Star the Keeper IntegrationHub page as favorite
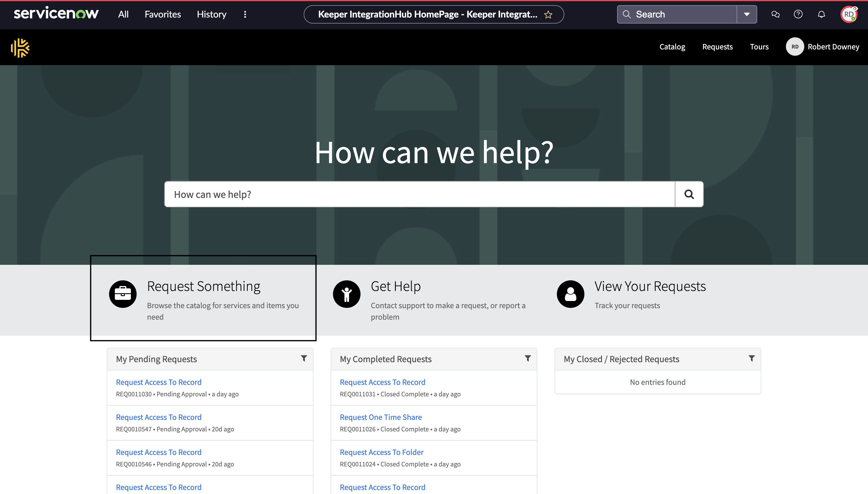Screen dimensions: 868x494 (x=548, y=15)
